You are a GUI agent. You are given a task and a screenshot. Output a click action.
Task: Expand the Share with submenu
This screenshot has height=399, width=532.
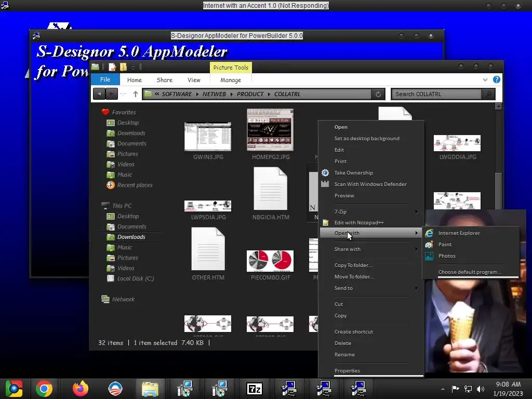point(371,249)
